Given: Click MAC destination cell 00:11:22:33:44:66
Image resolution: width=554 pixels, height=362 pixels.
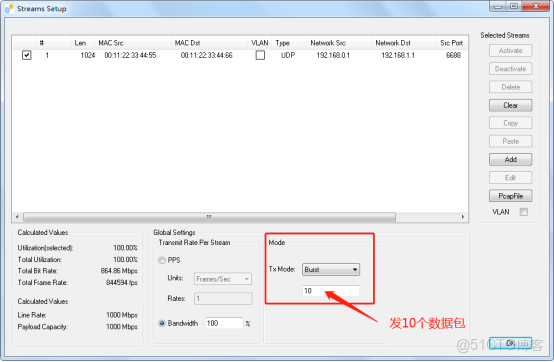Looking at the screenshot, I should (x=207, y=55).
